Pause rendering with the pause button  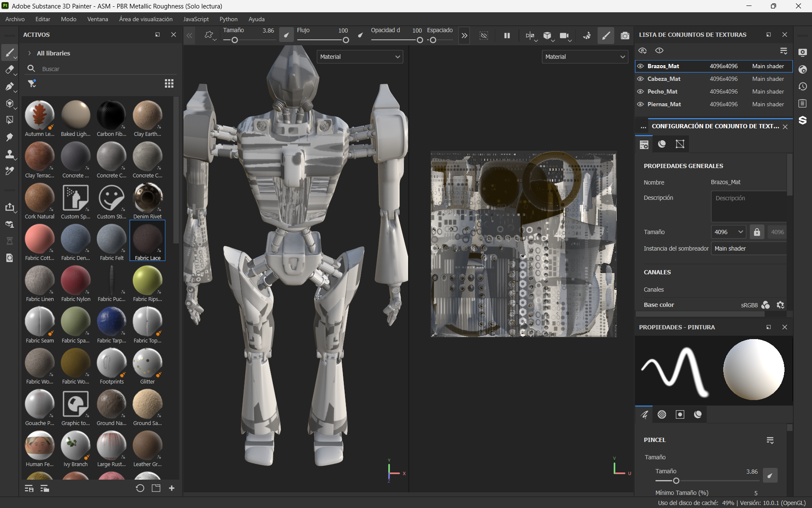(x=507, y=36)
